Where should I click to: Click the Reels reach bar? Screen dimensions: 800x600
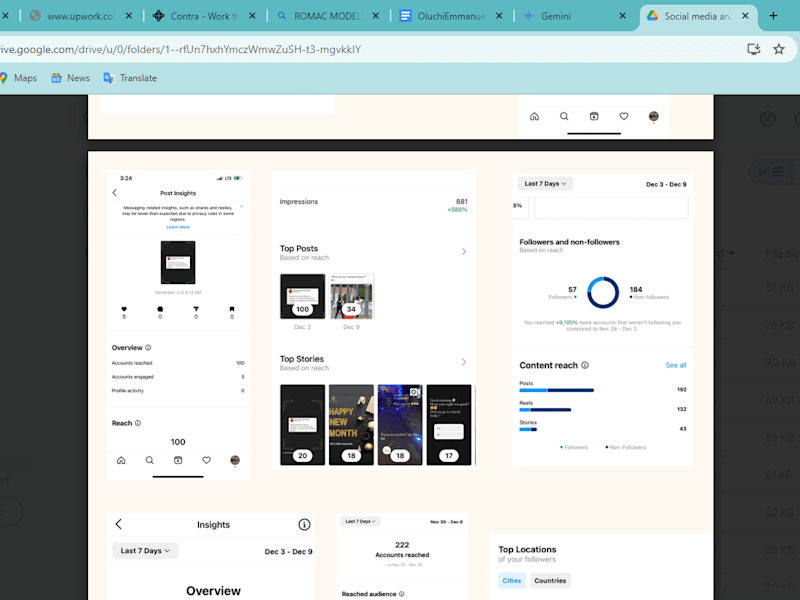tap(545, 410)
